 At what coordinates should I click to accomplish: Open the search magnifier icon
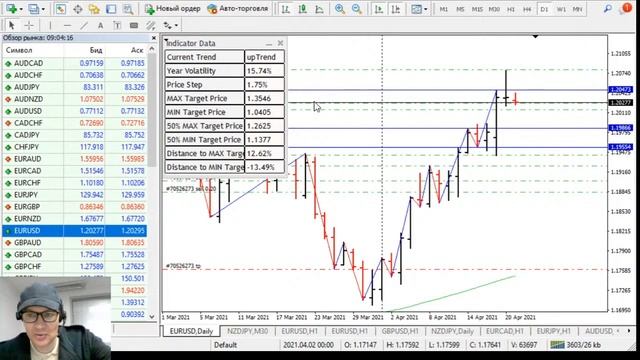coord(608,8)
